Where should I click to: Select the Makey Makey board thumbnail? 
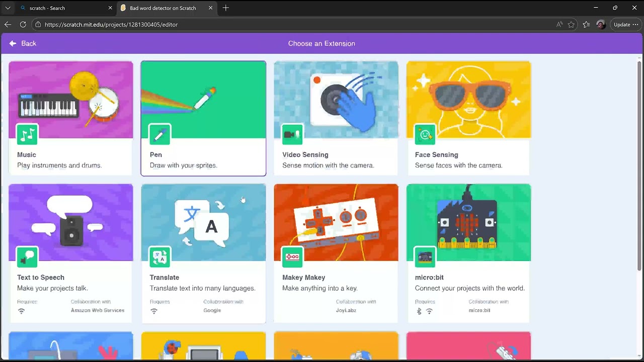point(336,222)
